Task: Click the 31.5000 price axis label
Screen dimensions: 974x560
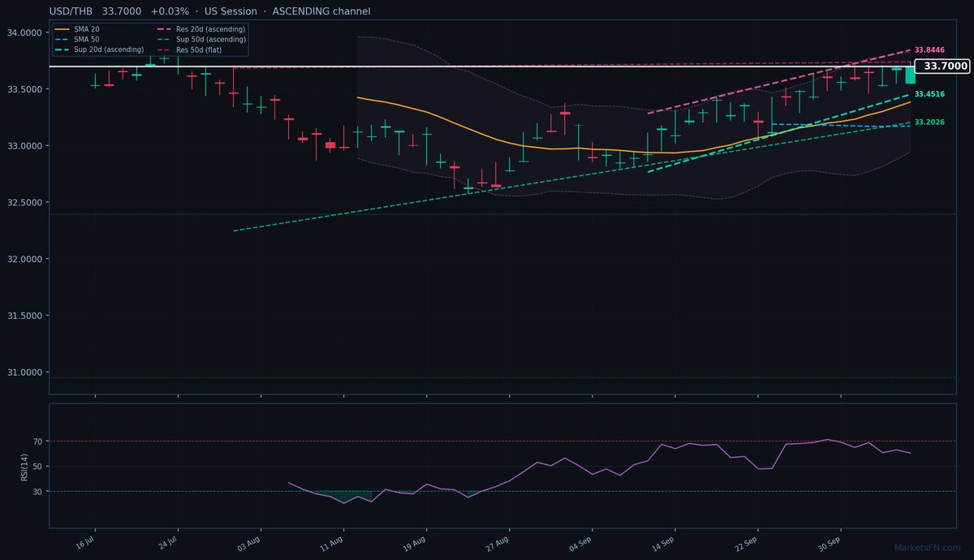Action: [x=25, y=316]
